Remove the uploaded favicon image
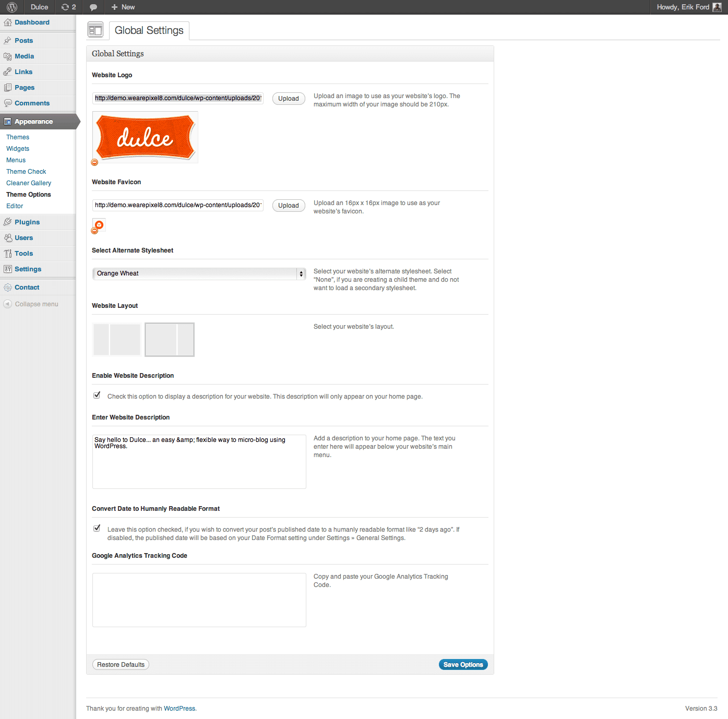Image resolution: width=728 pixels, height=719 pixels. [x=94, y=231]
